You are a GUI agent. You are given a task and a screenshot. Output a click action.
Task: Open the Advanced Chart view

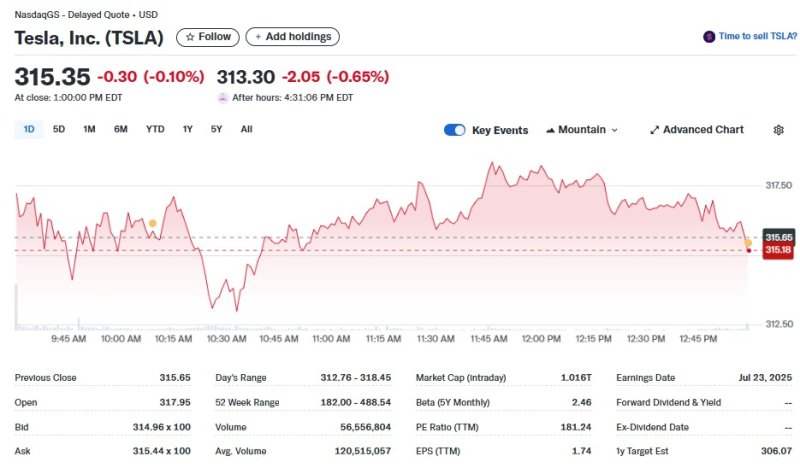[x=697, y=130]
